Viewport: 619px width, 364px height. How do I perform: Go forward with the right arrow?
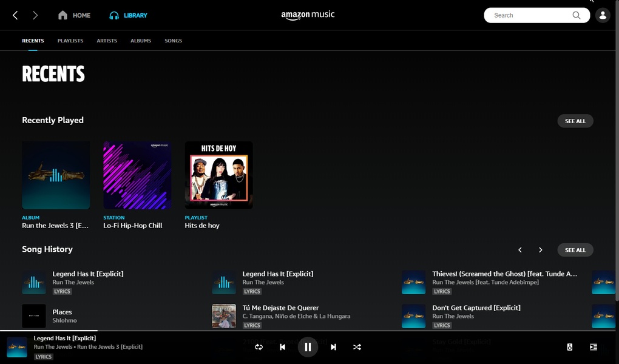[x=35, y=15]
